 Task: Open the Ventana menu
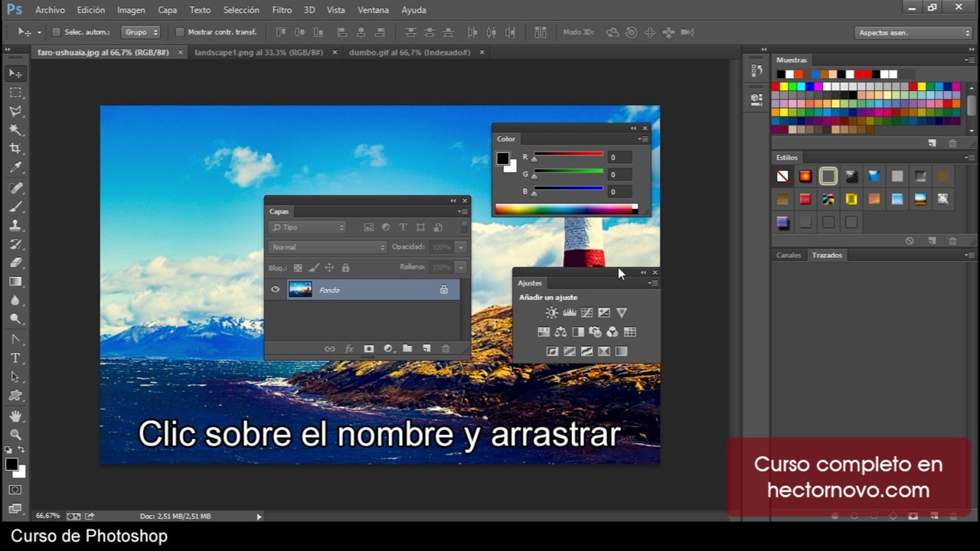pos(373,10)
